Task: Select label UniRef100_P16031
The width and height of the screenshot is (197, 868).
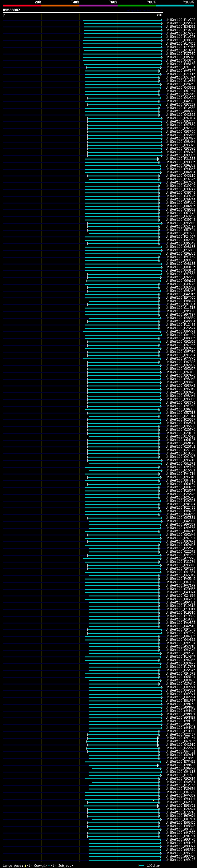Action: (180, 470)
